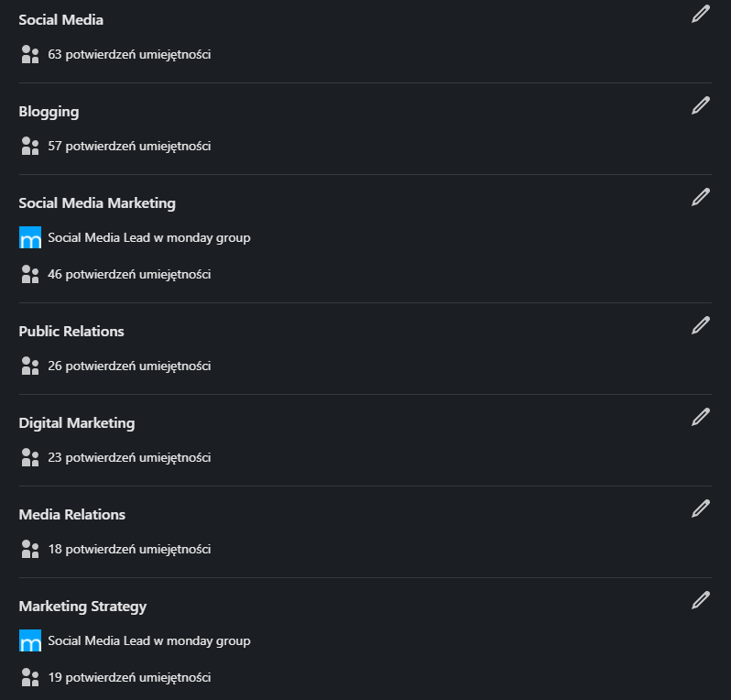Select the Public Relations skill heading
The image size is (731, 700).
coord(71,331)
